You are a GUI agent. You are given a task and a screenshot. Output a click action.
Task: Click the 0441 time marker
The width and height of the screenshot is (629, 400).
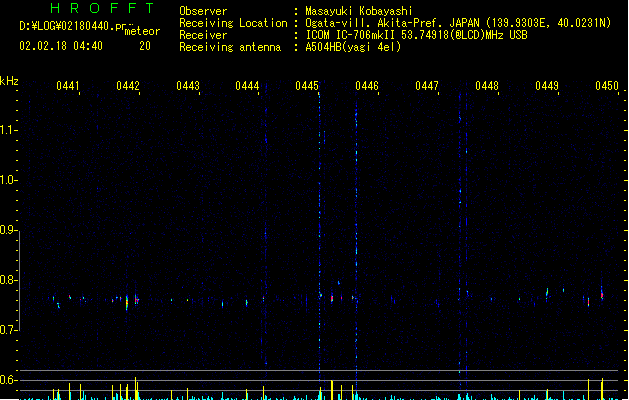(x=68, y=86)
